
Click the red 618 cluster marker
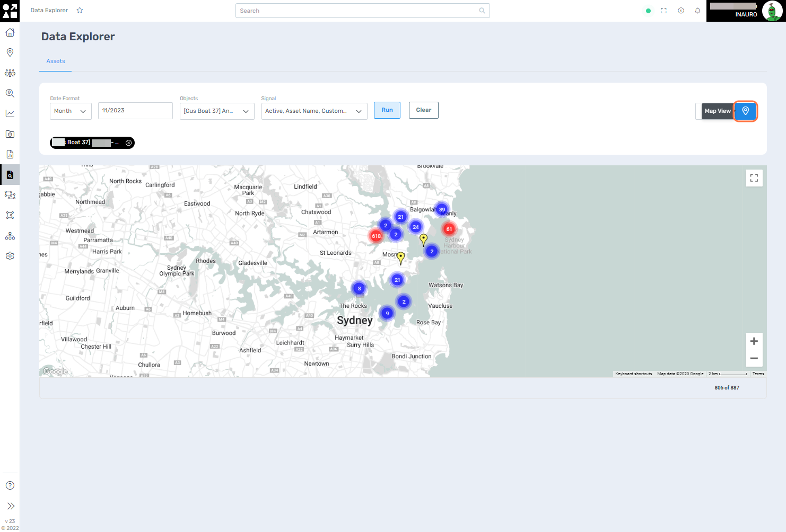(376, 236)
